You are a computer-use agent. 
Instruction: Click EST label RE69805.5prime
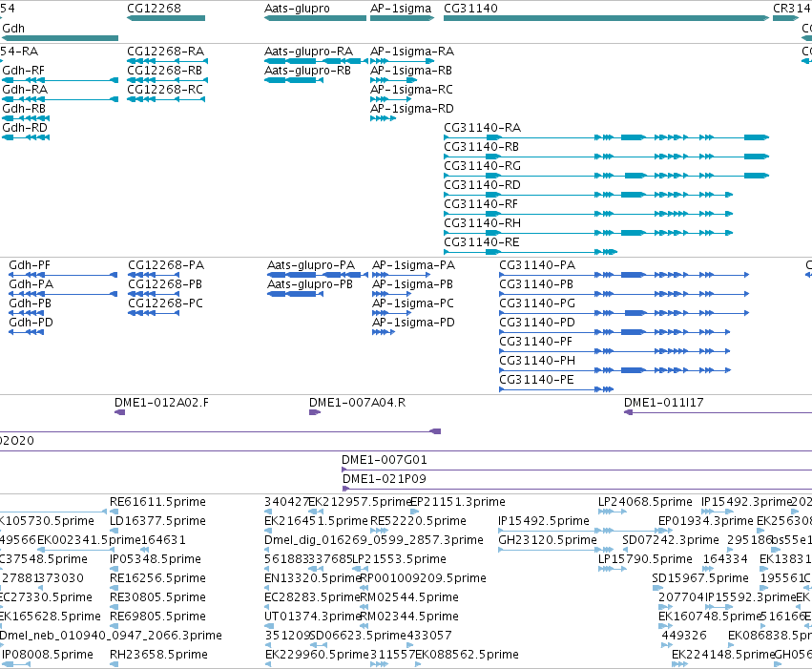[158, 617]
